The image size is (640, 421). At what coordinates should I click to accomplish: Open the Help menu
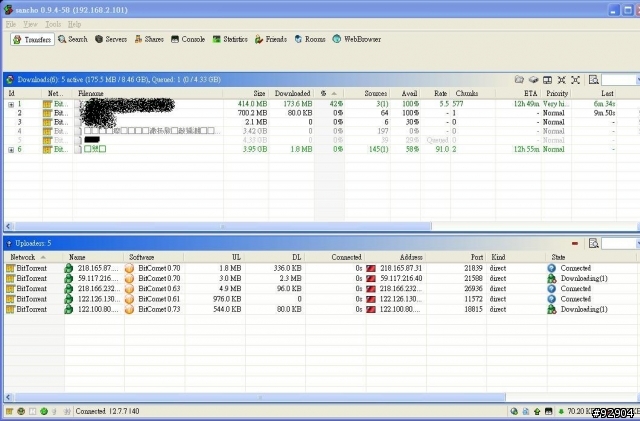(x=74, y=25)
